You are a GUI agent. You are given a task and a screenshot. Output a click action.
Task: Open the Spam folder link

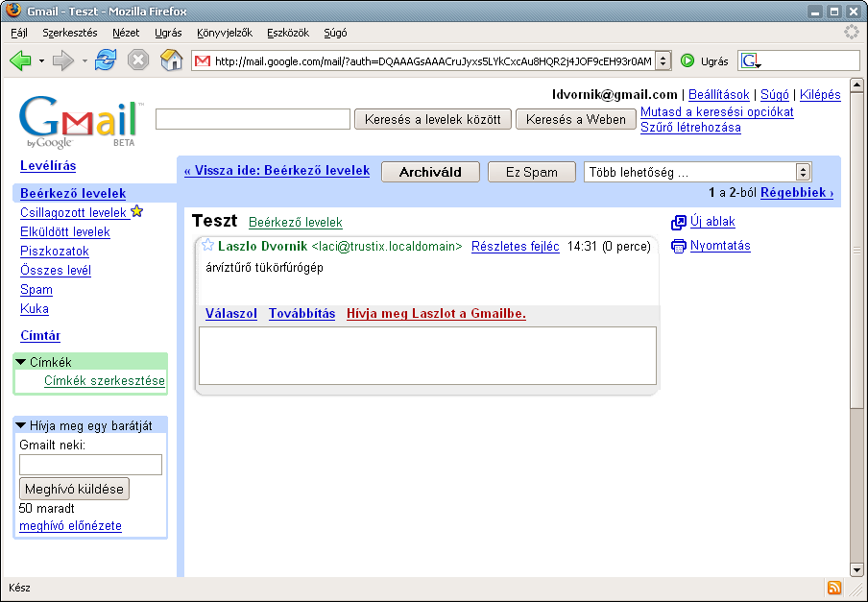point(36,290)
